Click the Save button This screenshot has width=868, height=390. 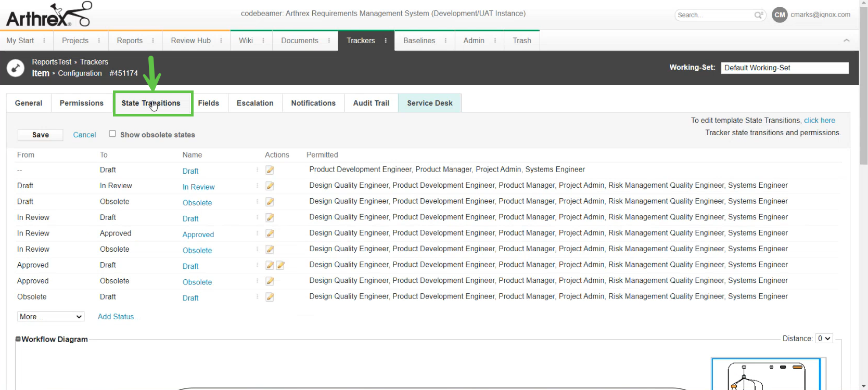(41, 135)
